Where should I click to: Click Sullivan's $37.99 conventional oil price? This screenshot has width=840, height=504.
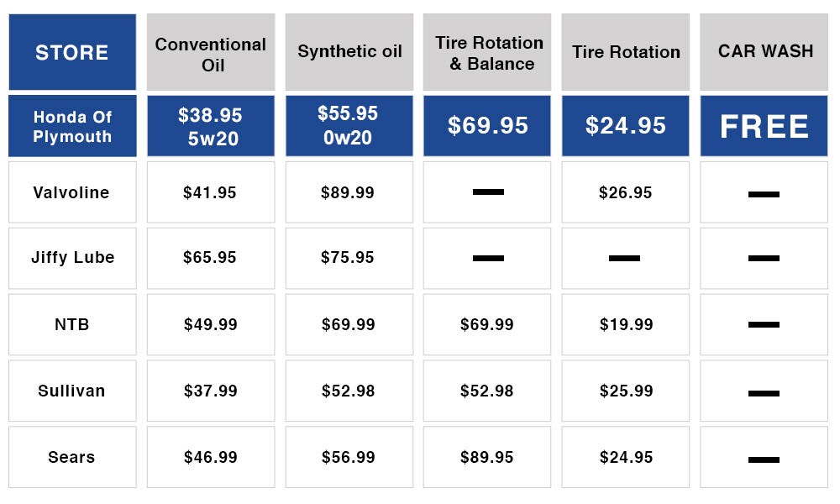(210, 391)
